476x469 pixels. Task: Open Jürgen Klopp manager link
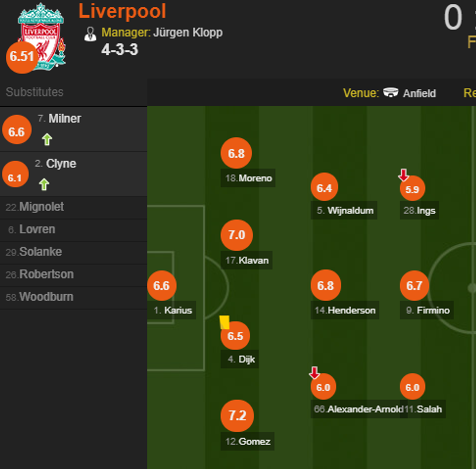coord(187,33)
